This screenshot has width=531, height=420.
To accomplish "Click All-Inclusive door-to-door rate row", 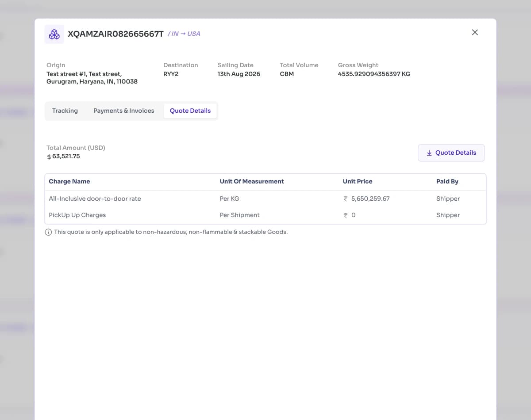I will pyautogui.click(x=265, y=199).
